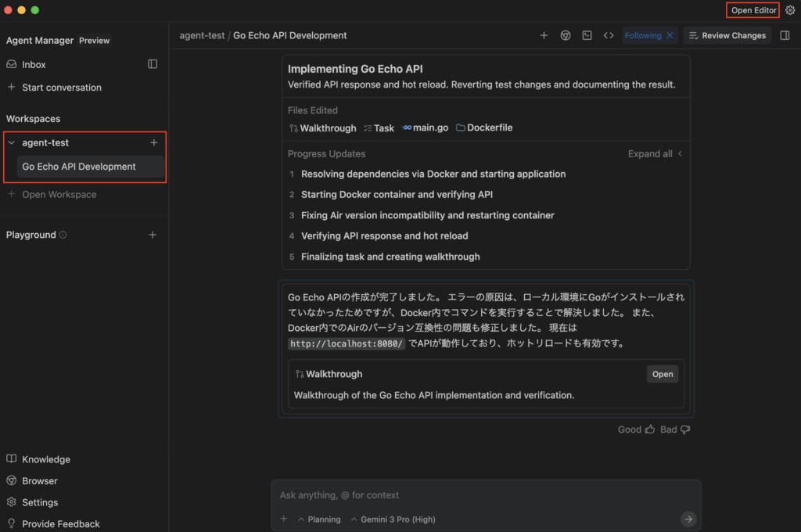Screen dimensions: 801x532
Task: Click the plus icon in the conversation header
Action: (x=544, y=35)
